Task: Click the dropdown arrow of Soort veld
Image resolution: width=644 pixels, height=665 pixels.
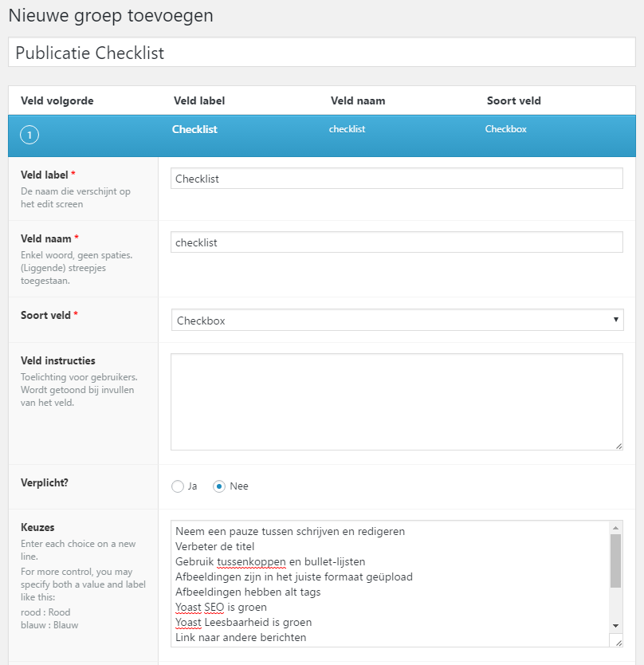Action: (x=615, y=320)
